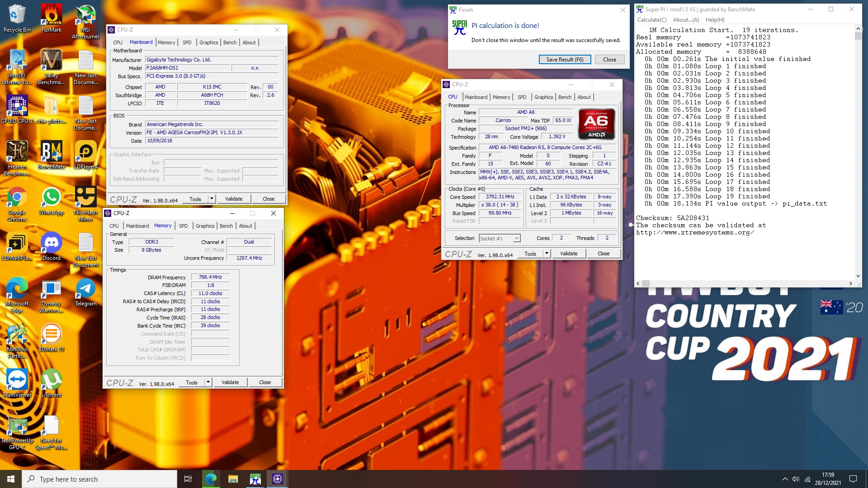Open Calculate(C) menu in Super PI
This screenshot has width=868, height=488.
pyautogui.click(x=652, y=20)
